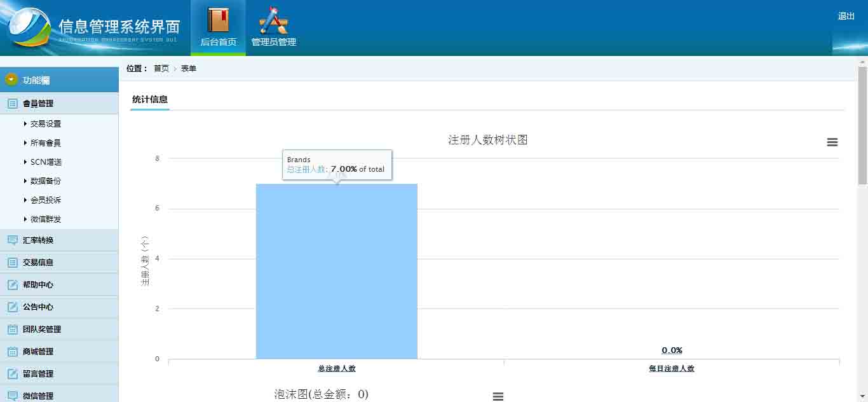Click the vertical page scrollbar

point(862,127)
